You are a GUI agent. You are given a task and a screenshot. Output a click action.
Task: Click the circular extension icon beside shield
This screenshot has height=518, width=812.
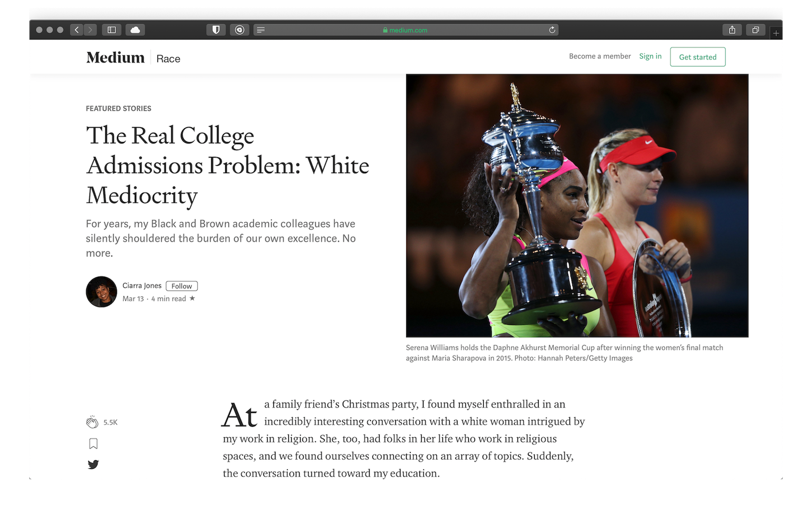240,30
